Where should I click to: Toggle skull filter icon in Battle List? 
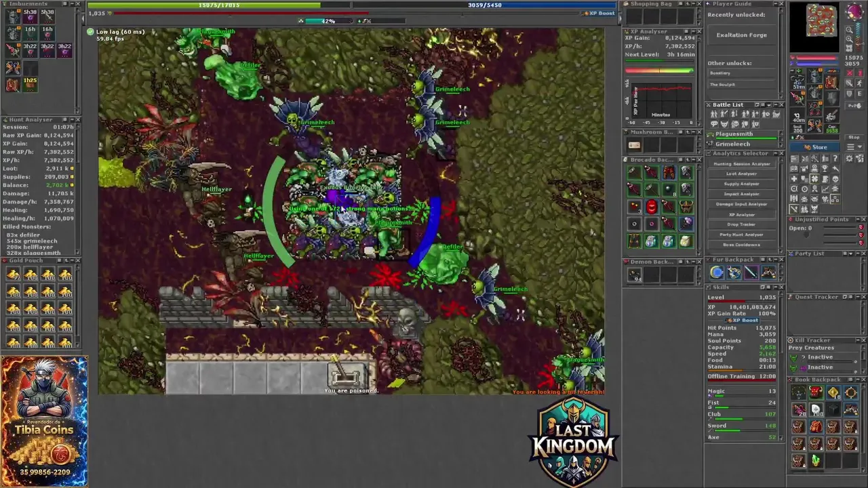click(x=735, y=124)
